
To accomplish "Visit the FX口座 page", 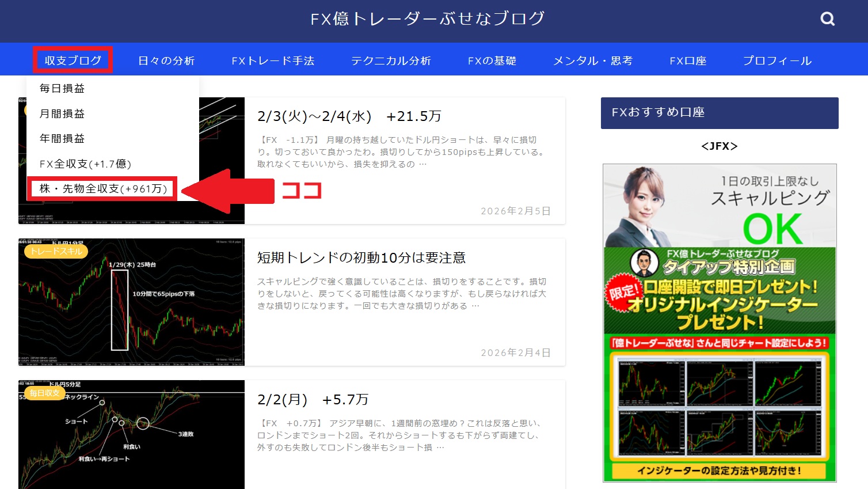I will point(688,60).
